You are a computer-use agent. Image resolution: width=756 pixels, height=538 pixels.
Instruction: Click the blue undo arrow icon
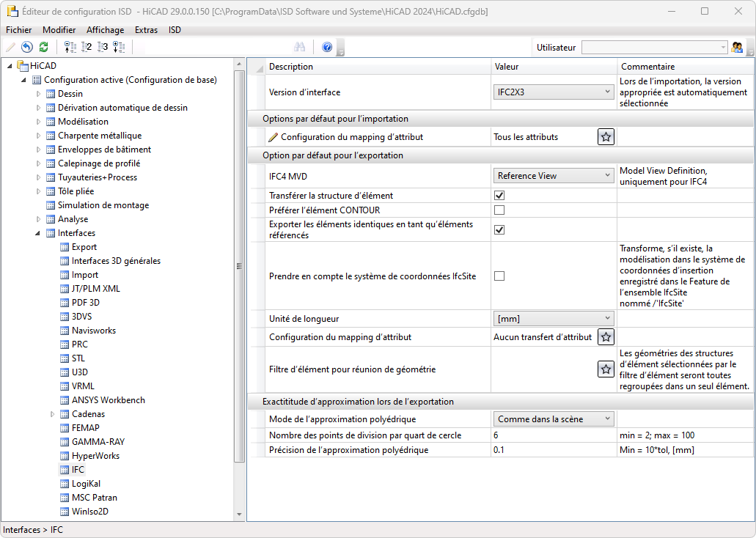pyautogui.click(x=27, y=48)
